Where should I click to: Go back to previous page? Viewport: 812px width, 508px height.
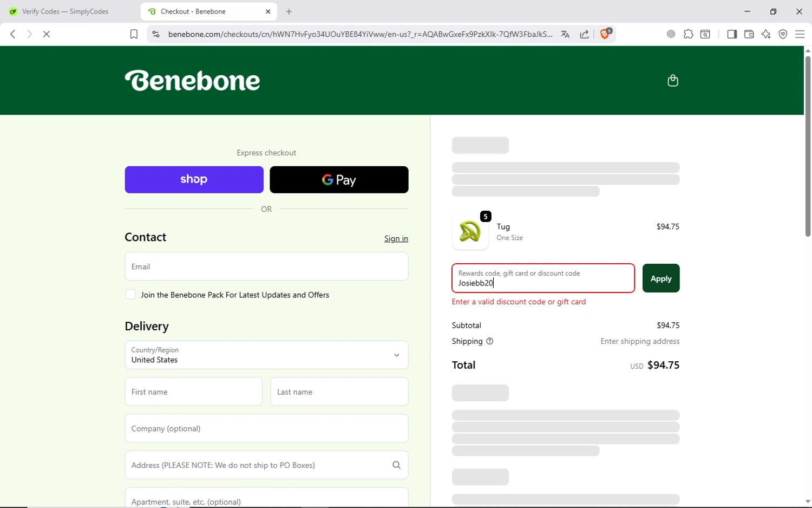13,34
